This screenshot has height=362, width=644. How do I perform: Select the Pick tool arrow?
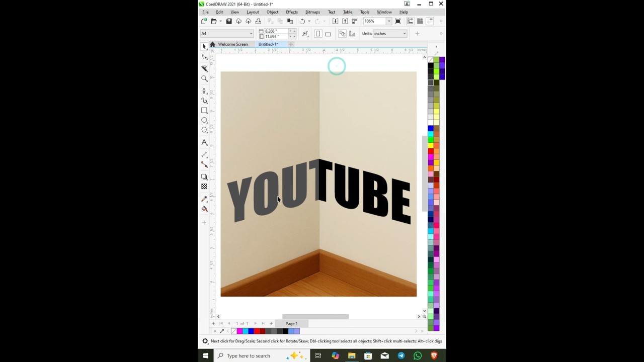click(x=204, y=46)
